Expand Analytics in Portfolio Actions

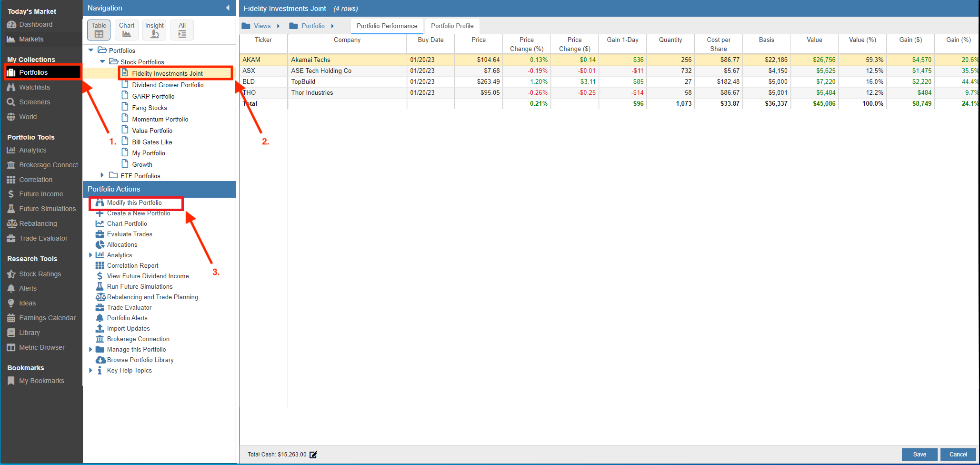[x=90, y=255]
